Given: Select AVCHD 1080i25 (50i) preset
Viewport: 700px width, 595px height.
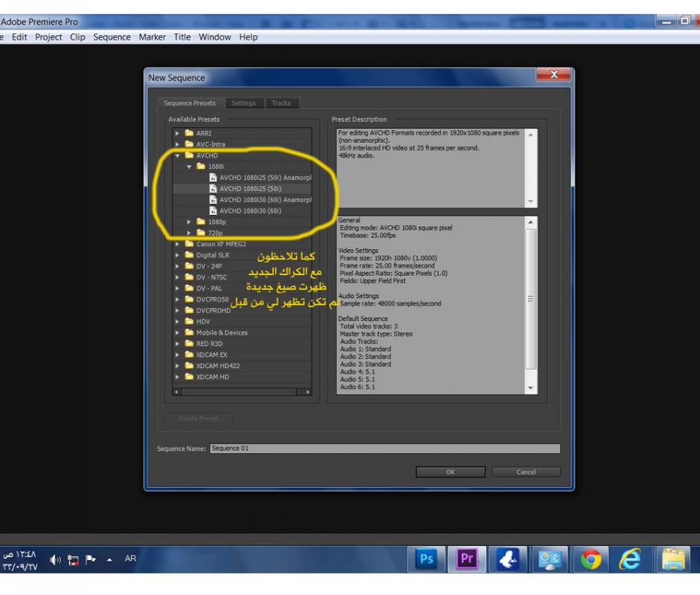Looking at the screenshot, I should 245,189.
